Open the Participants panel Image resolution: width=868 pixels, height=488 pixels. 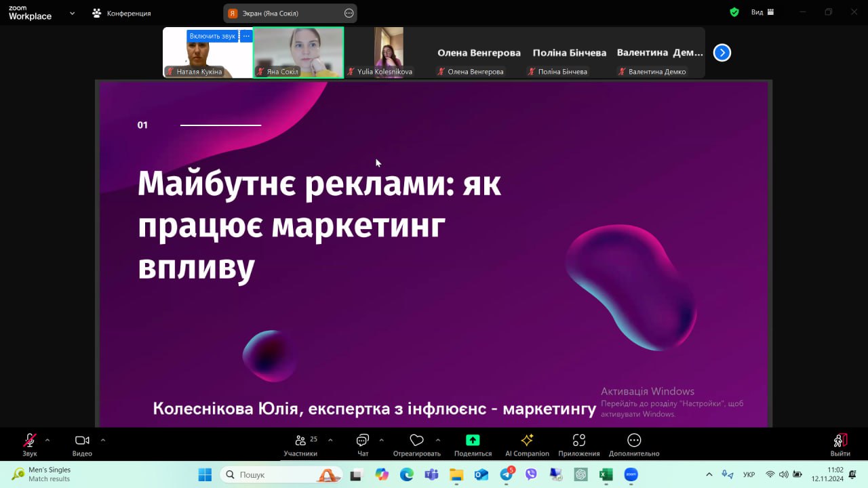300,445
